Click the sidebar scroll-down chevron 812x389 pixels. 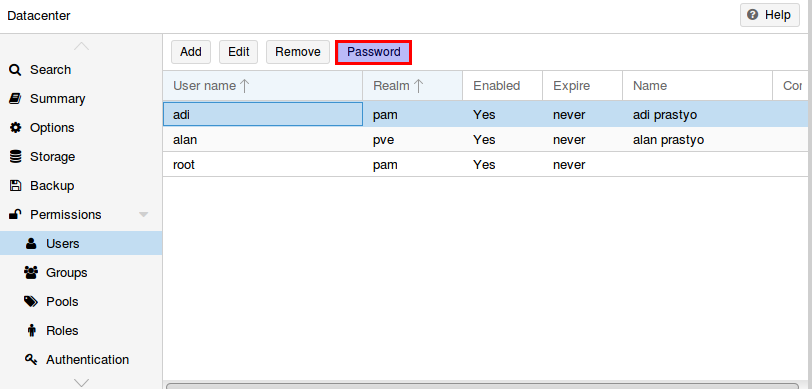click(81, 383)
